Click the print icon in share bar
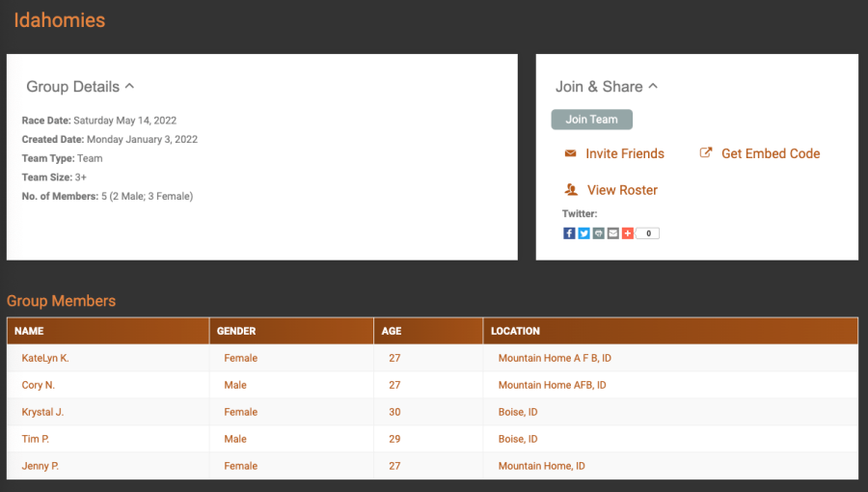Image resolution: width=868 pixels, height=492 pixels. 598,233
